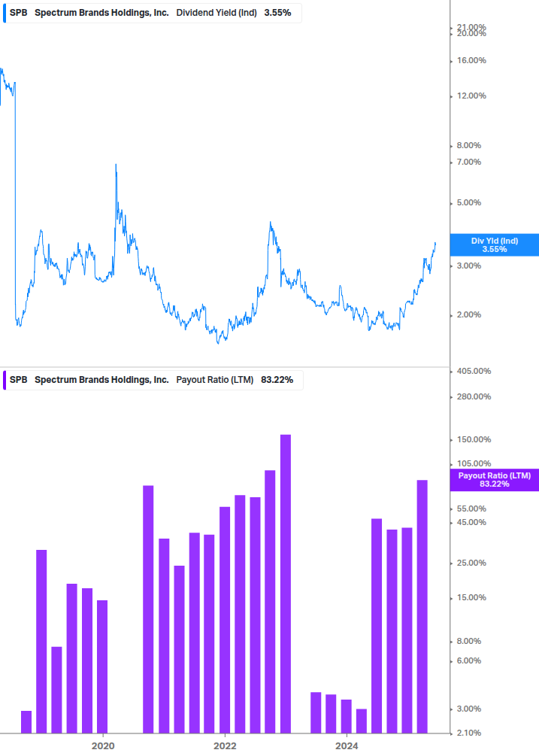Click the blue color bar in the Dividend Yield legend

(x=5, y=13)
